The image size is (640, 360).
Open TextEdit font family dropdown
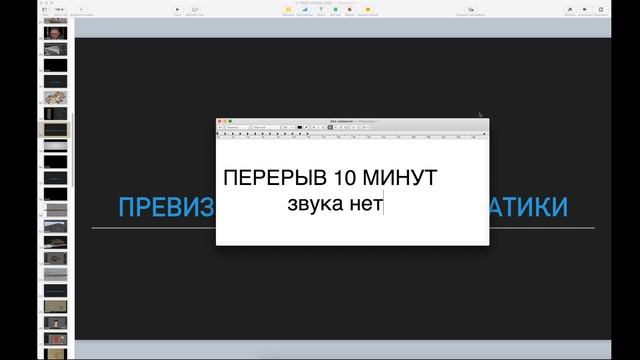[237, 127]
